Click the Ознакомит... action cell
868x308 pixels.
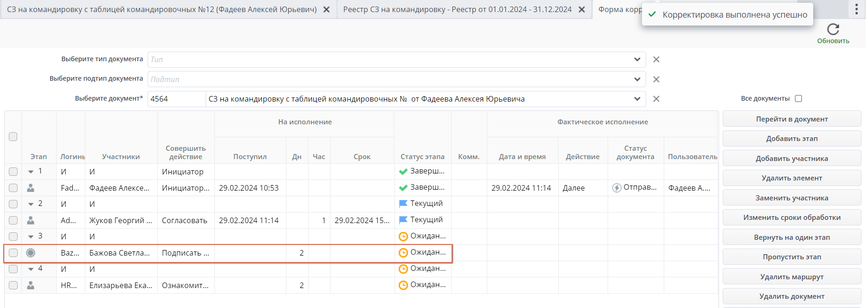click(186, 285)
